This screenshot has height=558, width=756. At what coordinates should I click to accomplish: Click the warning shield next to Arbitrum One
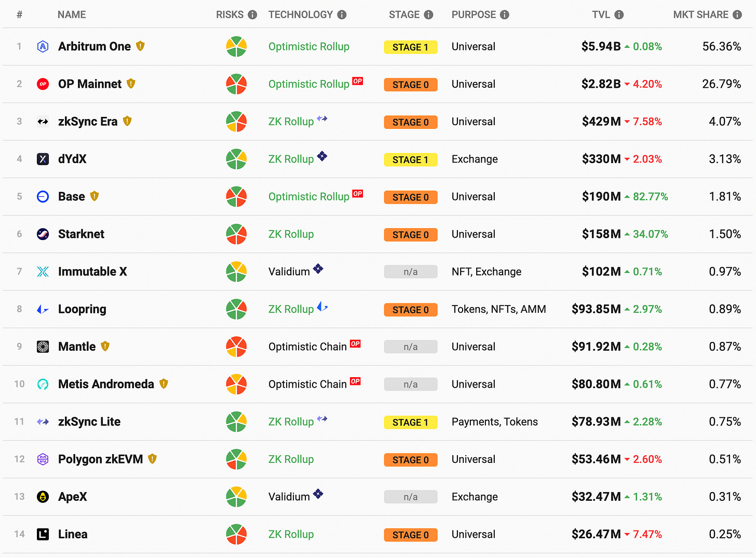coord(140,46)
